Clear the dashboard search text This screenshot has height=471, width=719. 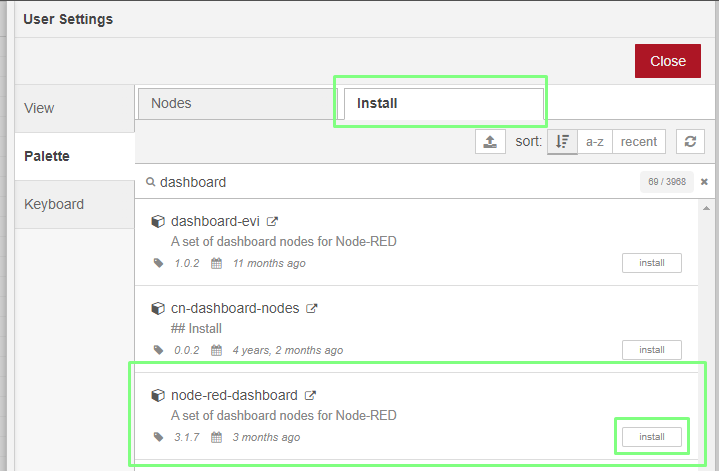pos(704,182)
